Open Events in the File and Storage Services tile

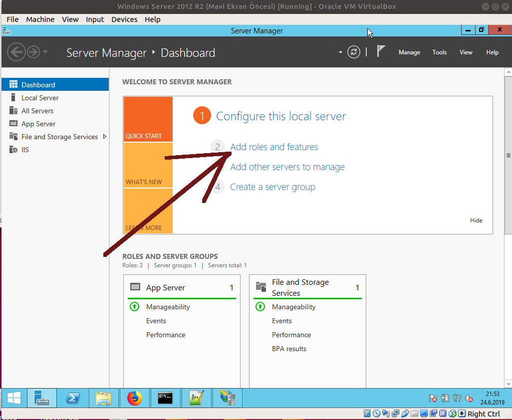click(282, 321)
